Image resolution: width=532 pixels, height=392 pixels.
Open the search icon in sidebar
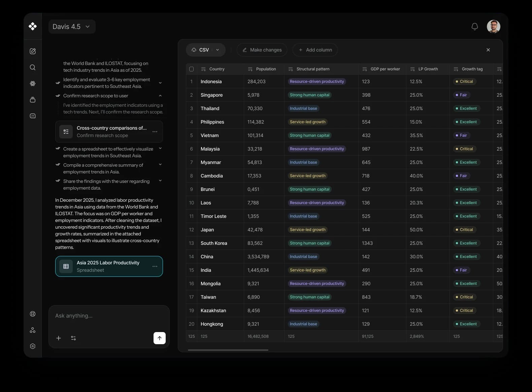tap(33, 67)
